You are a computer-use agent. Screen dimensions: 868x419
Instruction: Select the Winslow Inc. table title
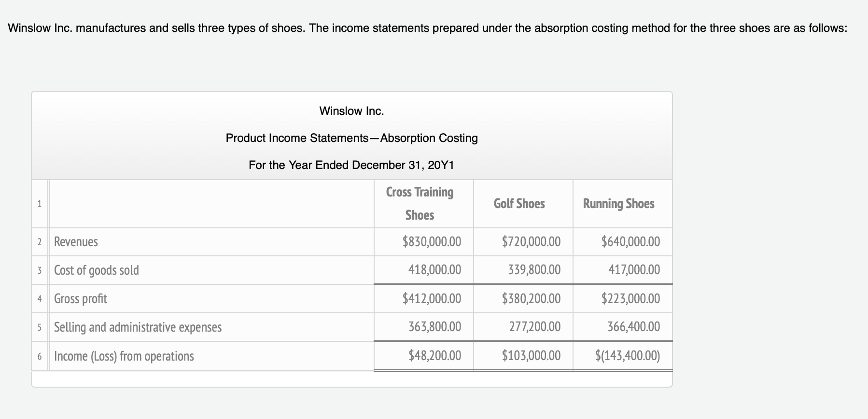point(351,111)
